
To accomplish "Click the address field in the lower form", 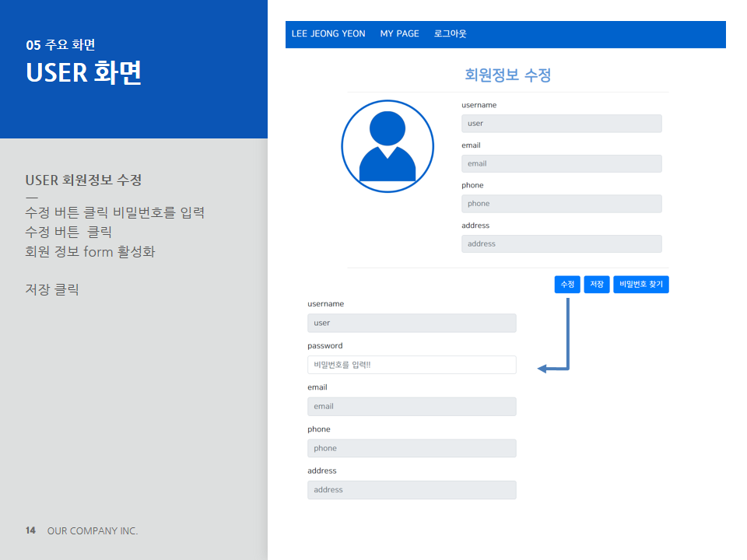I will (412, 490).
